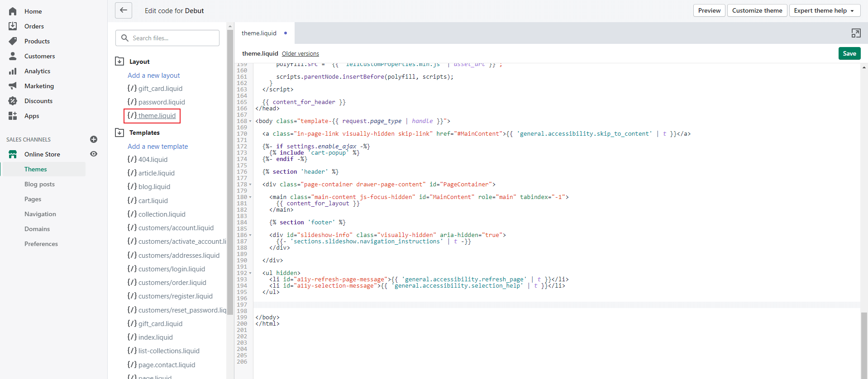Open Themes in sidebar

click(36, 169)
